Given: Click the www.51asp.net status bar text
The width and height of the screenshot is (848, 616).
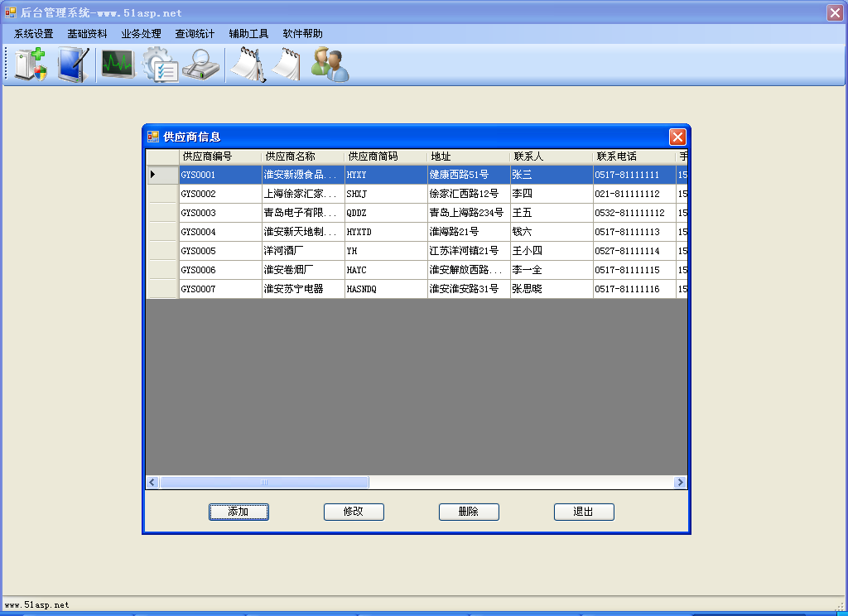Looking at the screenshot, I should point(36,604).
